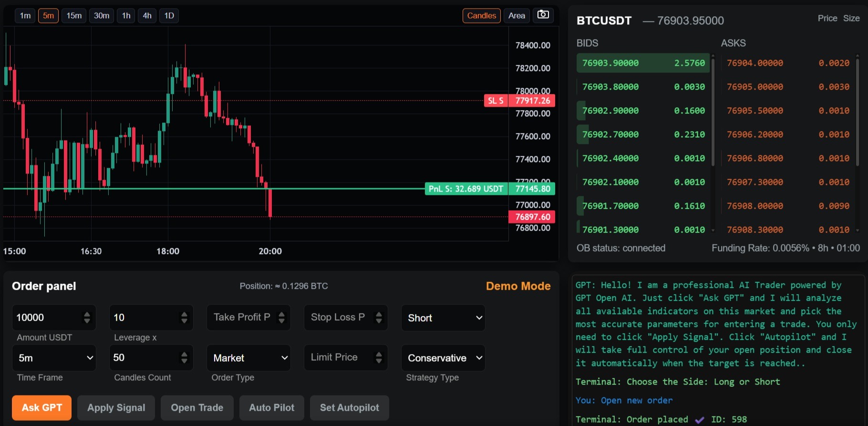This screenshot has width=868, height=426.
Task: Select bid row 76903.90000
Action: 643,63
